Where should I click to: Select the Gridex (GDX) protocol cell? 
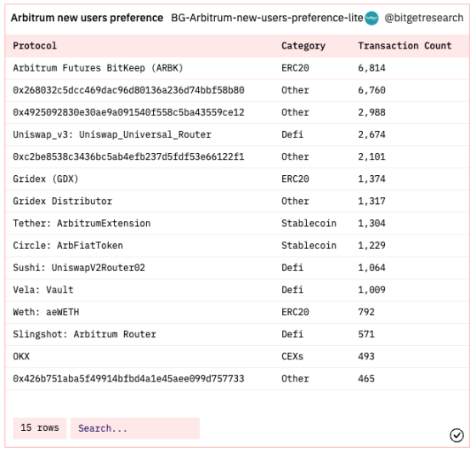[x=46, y=178]
